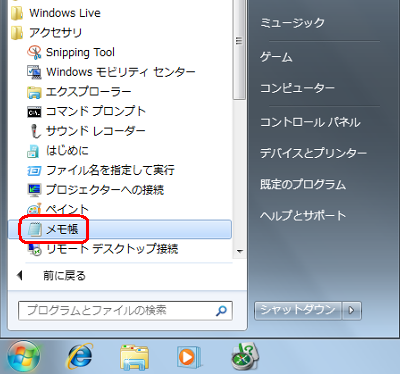Screen dimensions: 400x374
Task: Open コントロール パネル
Action: (x=310, y=122)
